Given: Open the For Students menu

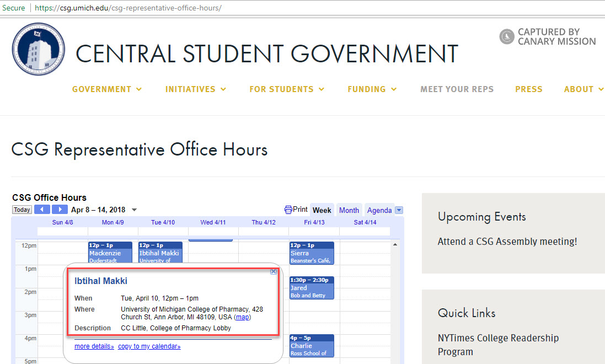Looking at the screenshot, I should (x=287, y=89).
